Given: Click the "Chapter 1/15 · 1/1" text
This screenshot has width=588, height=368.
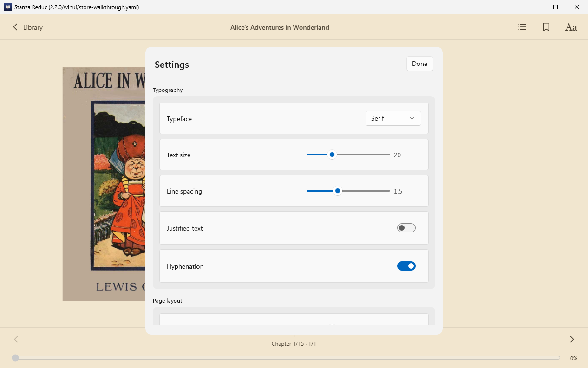Looking at the screenshot, I should 294,344.
